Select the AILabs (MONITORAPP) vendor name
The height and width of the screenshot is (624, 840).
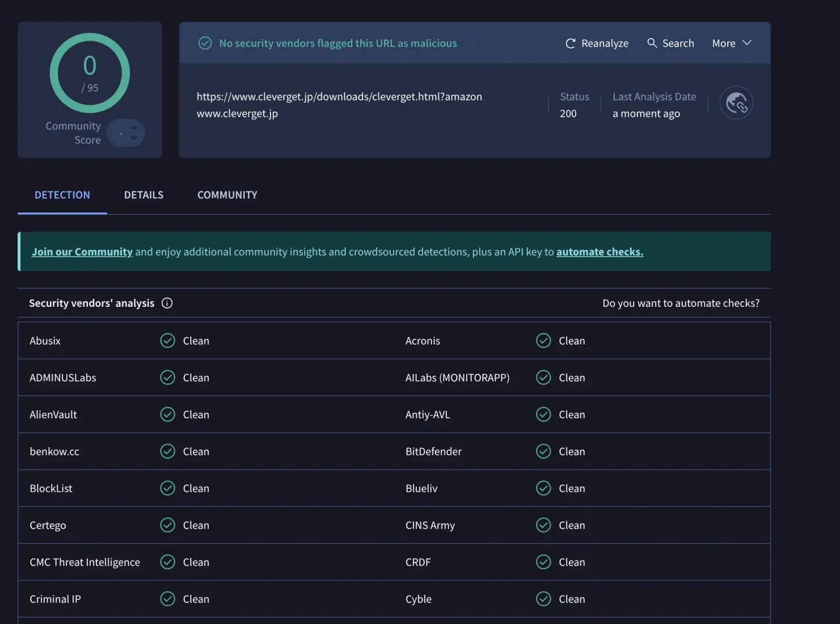pos(457,378)
